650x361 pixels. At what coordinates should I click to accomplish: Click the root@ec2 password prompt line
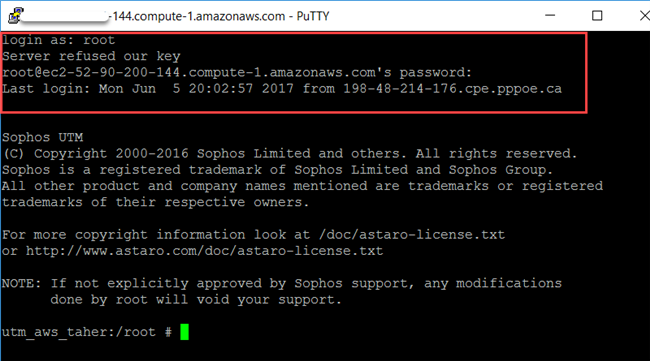point(237,73)
